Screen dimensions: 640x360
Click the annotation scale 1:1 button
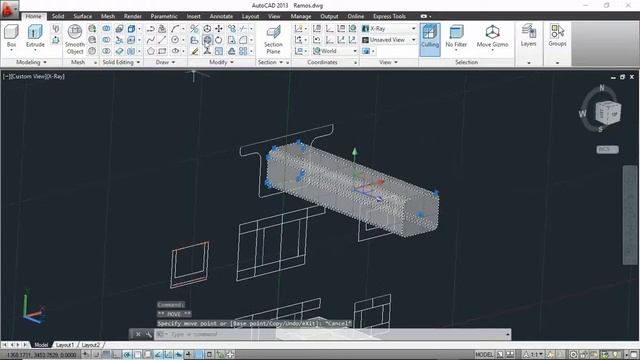click(533, 355)
